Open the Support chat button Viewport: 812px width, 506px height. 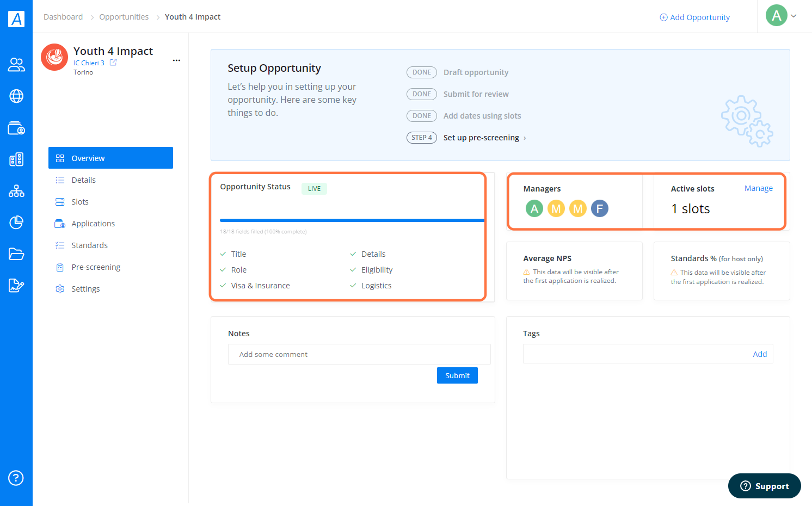coord(765,486)
